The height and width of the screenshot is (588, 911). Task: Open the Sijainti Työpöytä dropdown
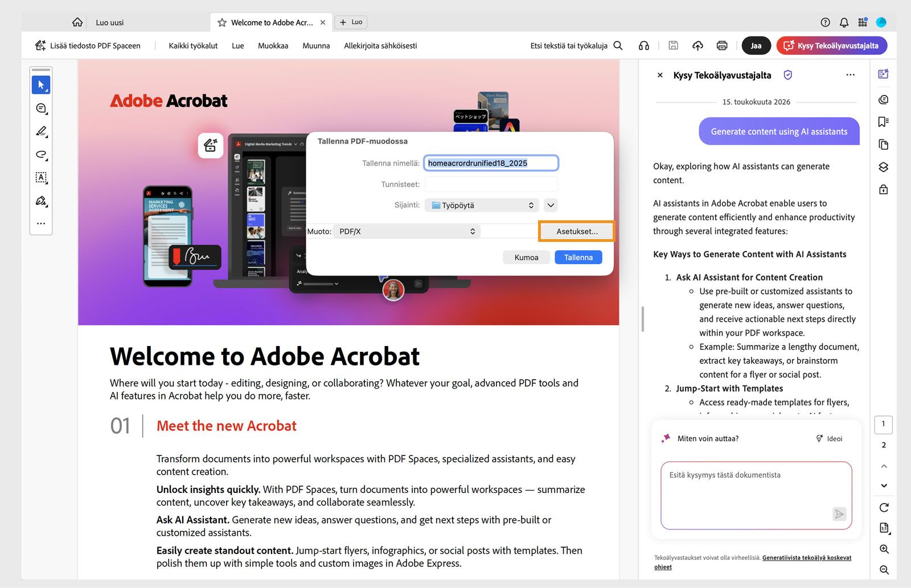482,205
